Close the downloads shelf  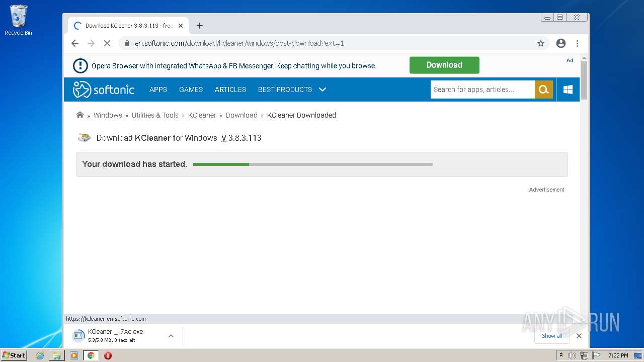pos(579,336)
